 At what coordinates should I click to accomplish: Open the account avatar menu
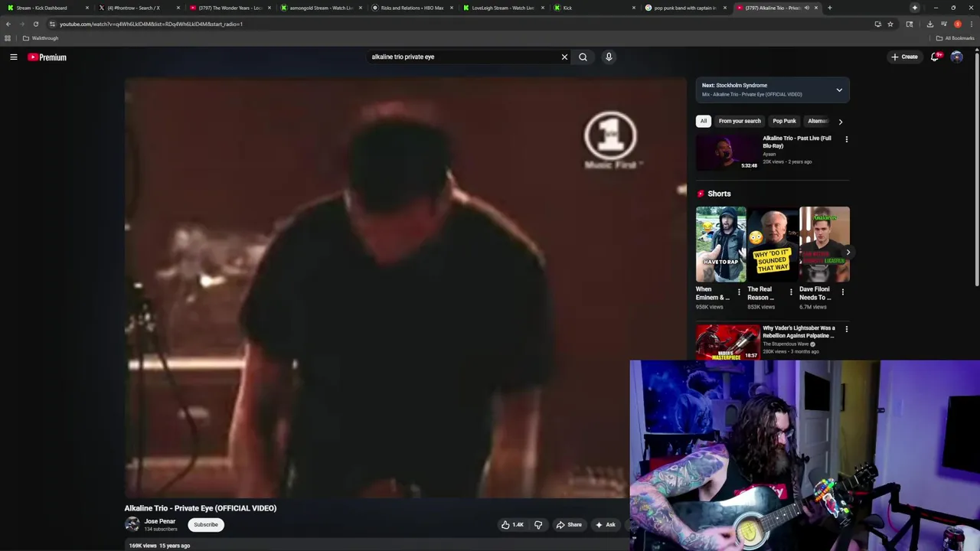tap(956, 57)
